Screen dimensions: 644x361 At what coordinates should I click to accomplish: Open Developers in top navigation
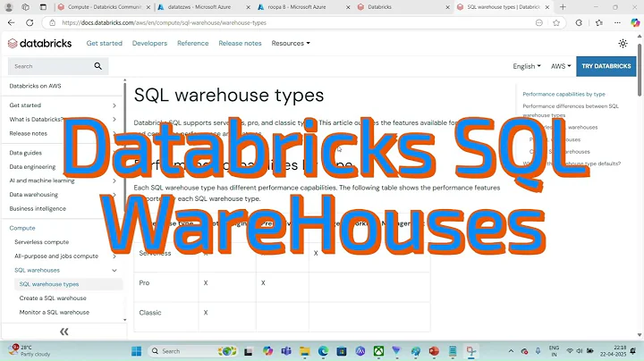tap(149, 43)
